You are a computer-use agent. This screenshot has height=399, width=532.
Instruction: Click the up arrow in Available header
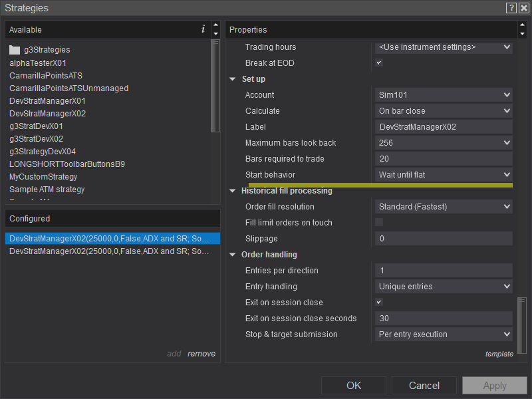pos(215,26)
